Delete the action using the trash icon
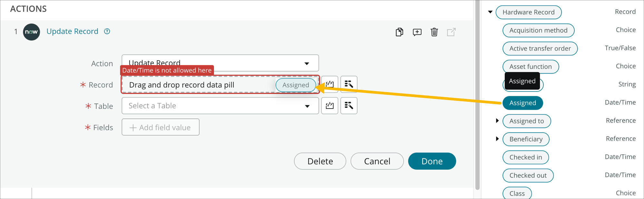Screen dimensions: 644x199 (x=434, y=32)
